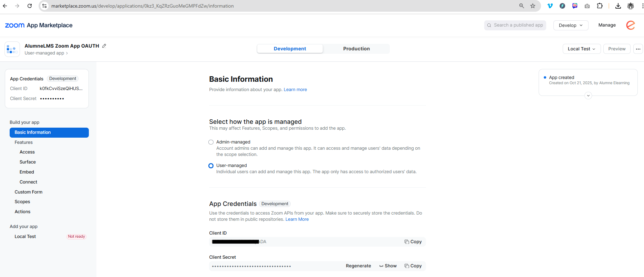
Task: Click the pencil icon to edit app name
Action: click(x=104, y=46)
